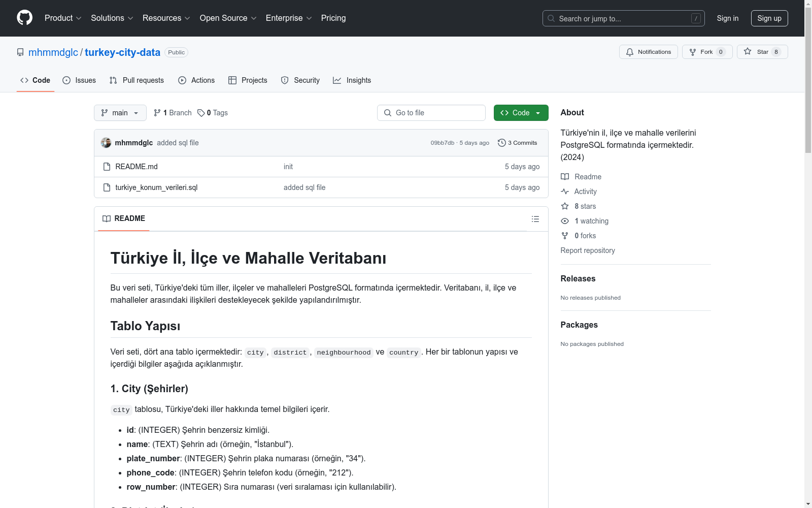Click the history clock icon by Commits
The image size is (812, 508).
pyautogui.click(x=502, y=143)
